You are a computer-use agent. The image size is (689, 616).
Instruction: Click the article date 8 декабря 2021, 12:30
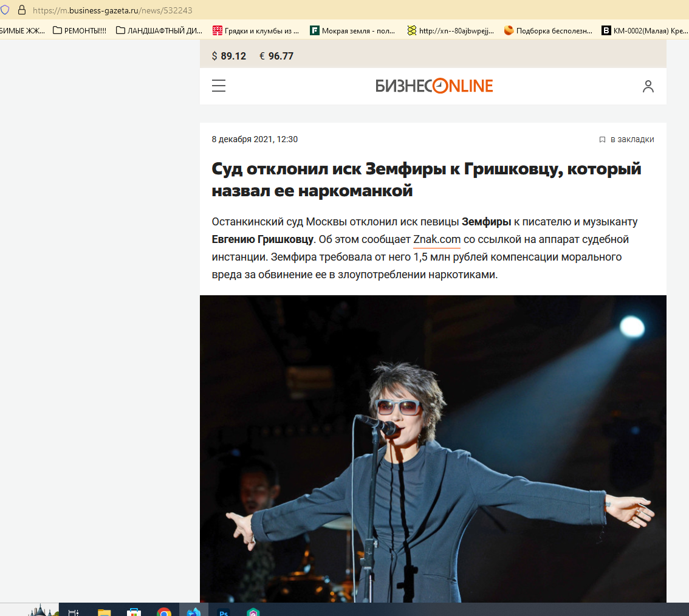click(x=255, y=139)
